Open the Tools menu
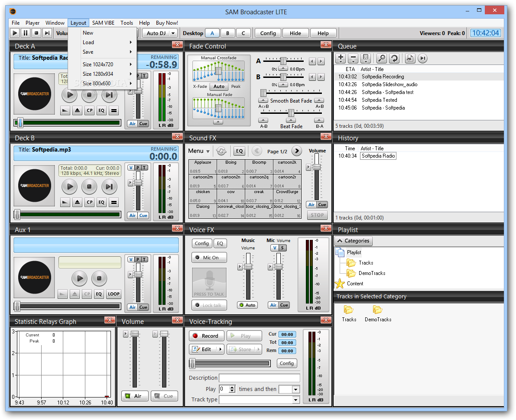Screen dimensions: 516x420 (127, 23)
